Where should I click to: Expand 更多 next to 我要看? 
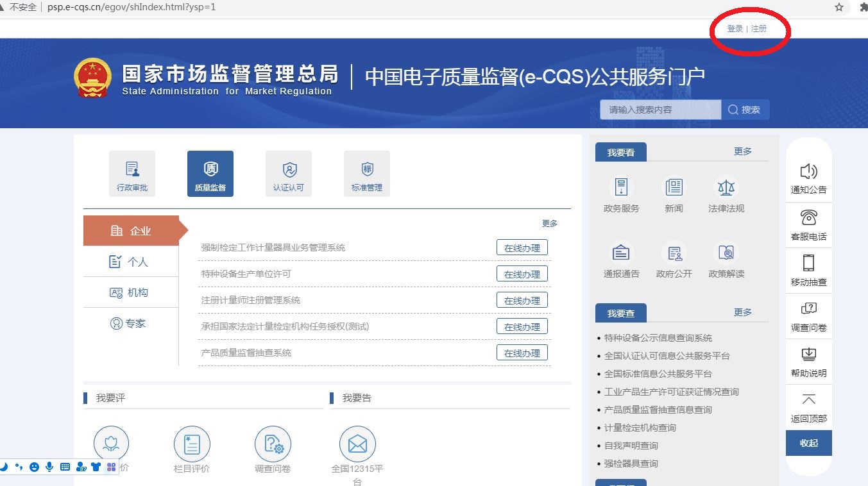742,151
